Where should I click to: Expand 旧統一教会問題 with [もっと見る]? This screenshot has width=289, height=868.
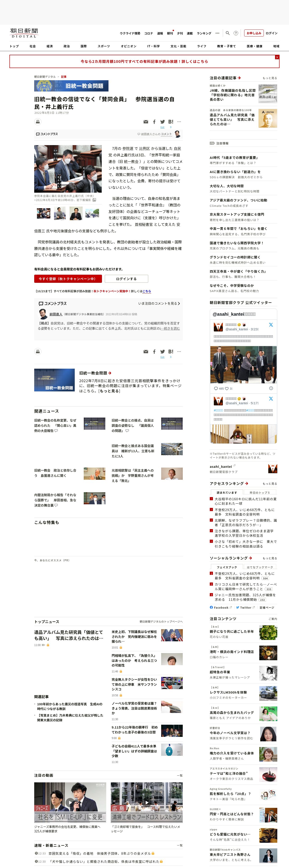[x=109, y=391]
